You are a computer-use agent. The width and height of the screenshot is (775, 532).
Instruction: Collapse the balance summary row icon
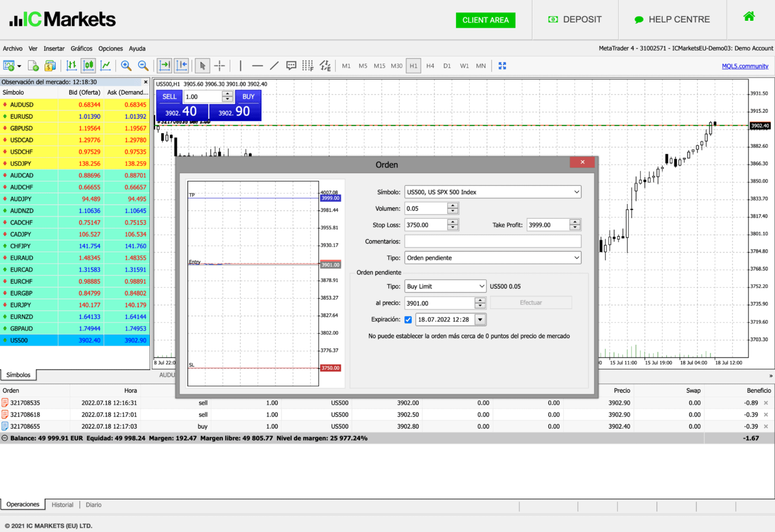(5, 438)
